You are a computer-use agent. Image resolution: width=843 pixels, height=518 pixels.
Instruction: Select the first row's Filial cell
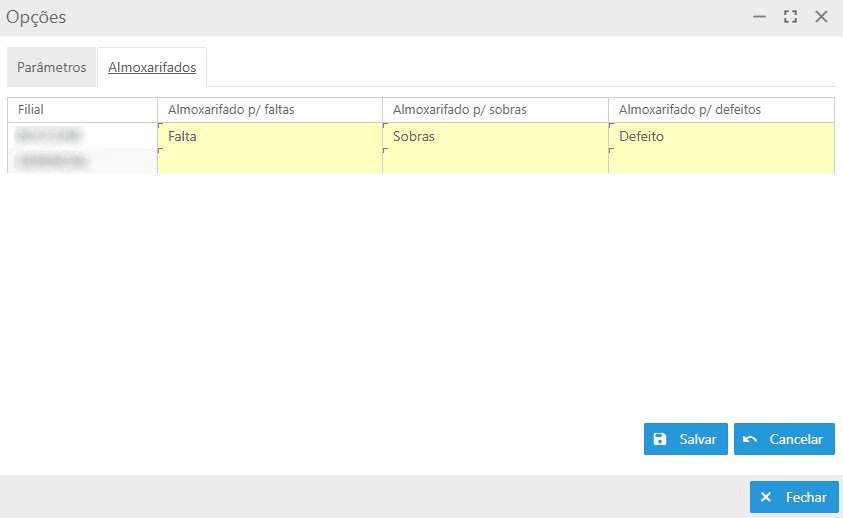(x=82, y=135)
